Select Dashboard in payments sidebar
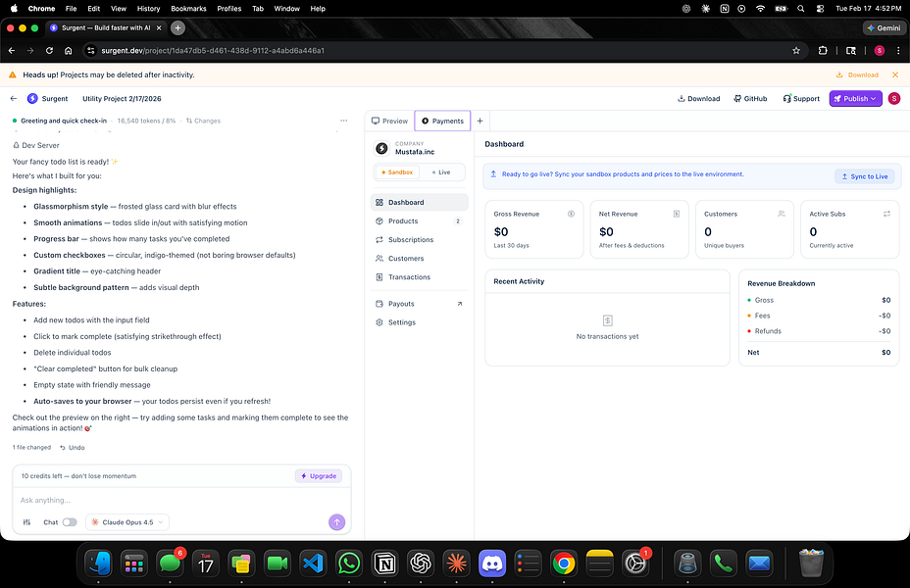The image size is (910, 588). point(419,203)
